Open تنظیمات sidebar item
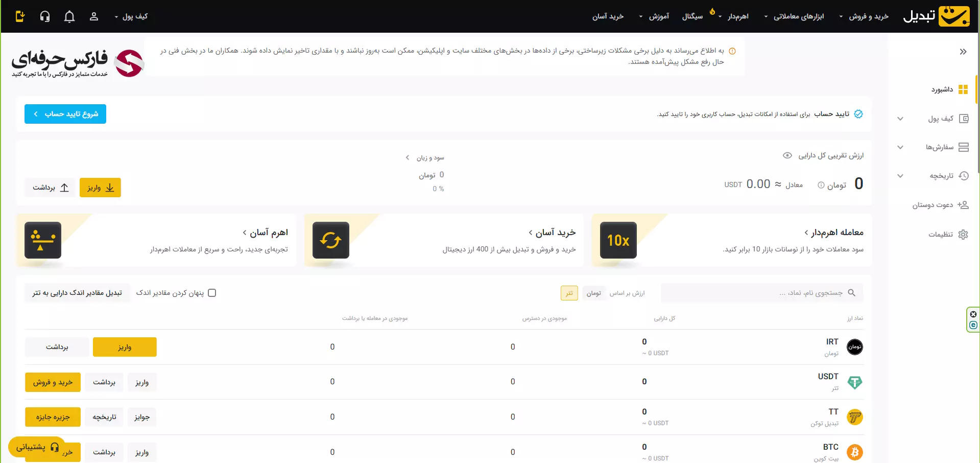980x463 pixels. tap(941, 235)
